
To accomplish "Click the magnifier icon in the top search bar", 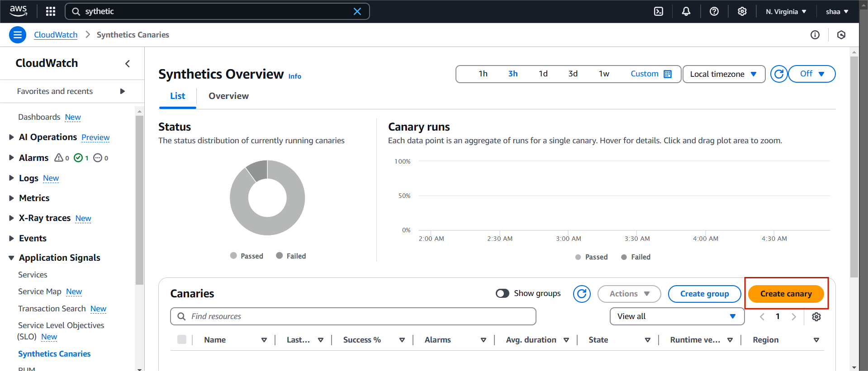I will 76,11.
